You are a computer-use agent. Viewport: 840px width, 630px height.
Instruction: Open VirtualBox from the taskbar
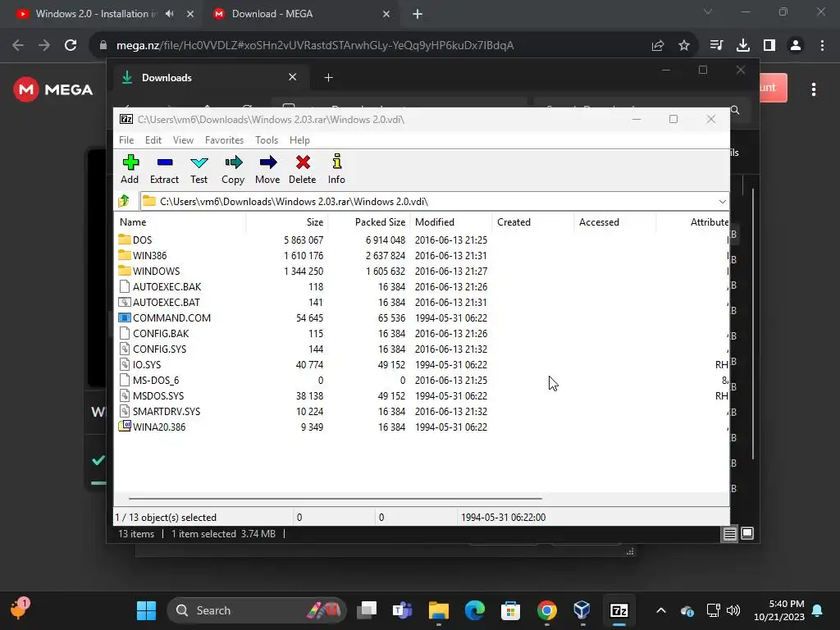pyautogui.click(x=582, y=610)
